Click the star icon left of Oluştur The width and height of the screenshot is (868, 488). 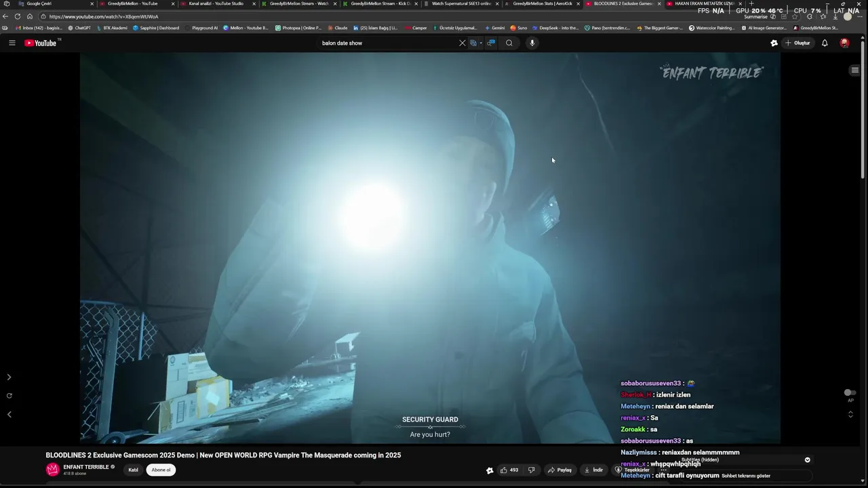tap(774, 43)
